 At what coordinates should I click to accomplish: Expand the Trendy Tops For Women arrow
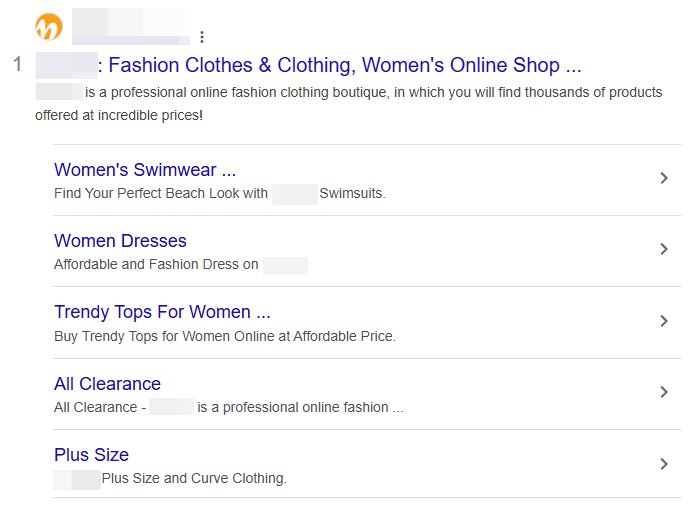pos(664,321)
